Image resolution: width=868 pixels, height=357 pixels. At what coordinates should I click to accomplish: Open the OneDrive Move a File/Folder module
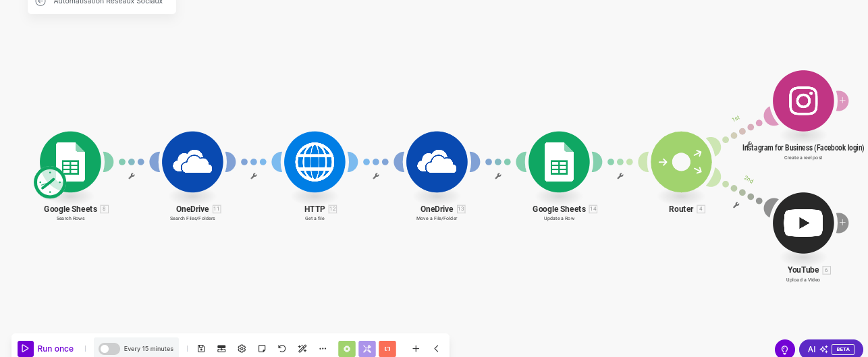click(x=437, y=162)
